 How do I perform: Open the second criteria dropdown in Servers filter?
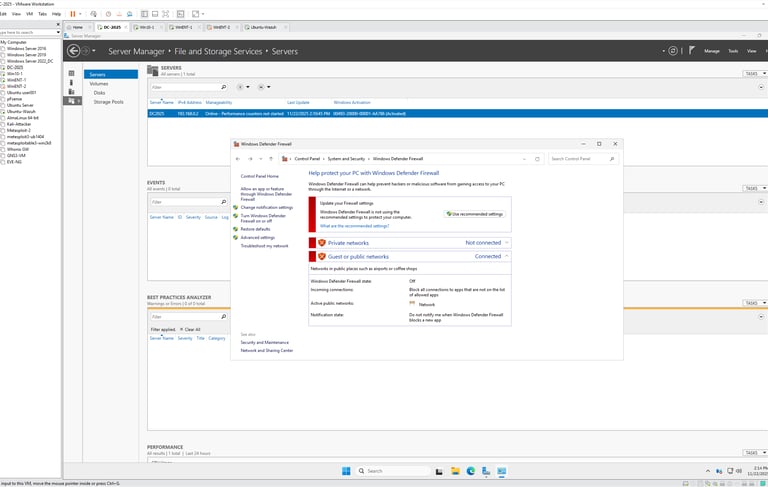coord(264,87)
